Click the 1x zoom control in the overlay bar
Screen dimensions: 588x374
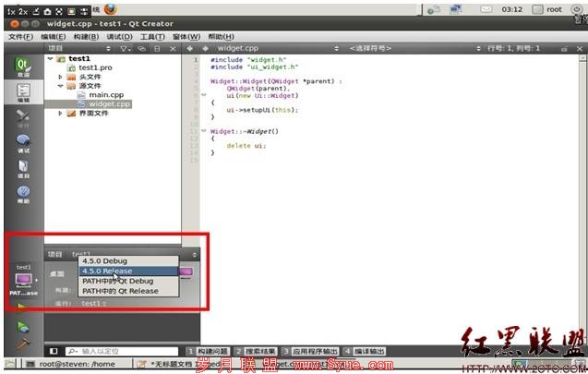click(x=11, y=12)
